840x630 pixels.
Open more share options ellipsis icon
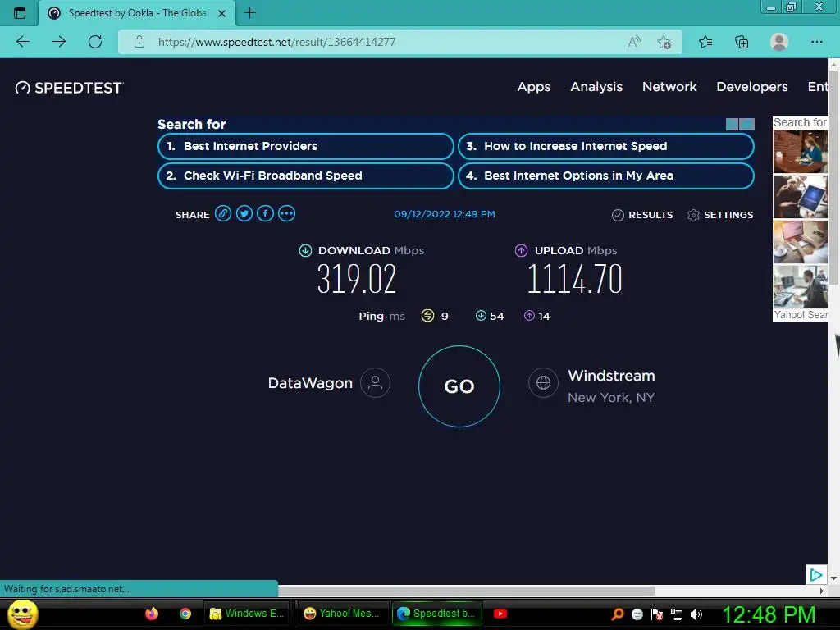[x=286, y=214]
